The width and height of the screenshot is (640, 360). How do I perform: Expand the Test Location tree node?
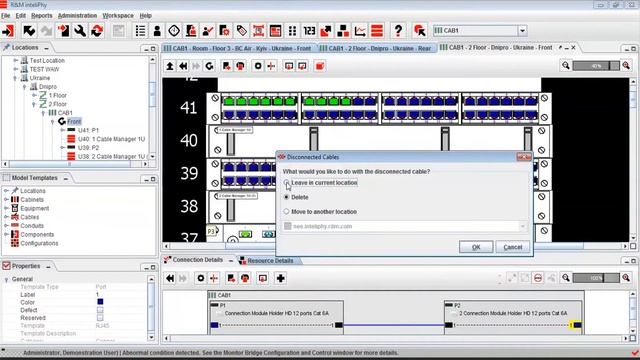16,60
